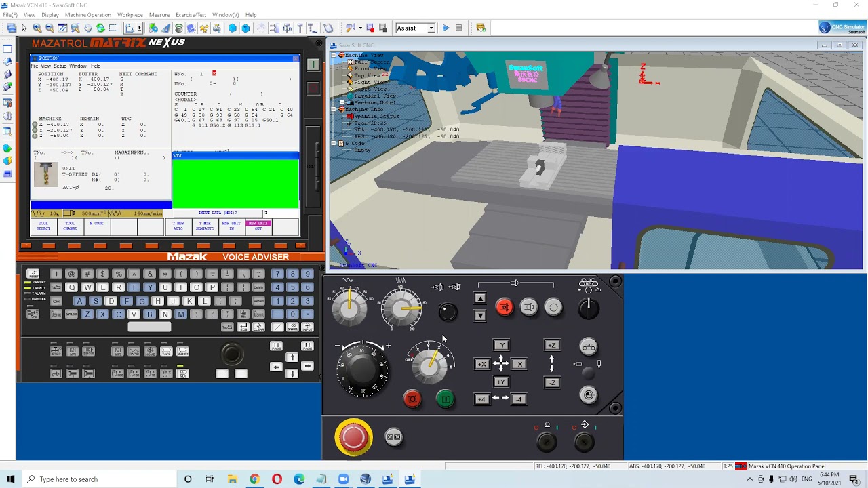Screen dimensions: 868x488
Task: Open the Machine Operation menu
Action: tap(88, 14)
